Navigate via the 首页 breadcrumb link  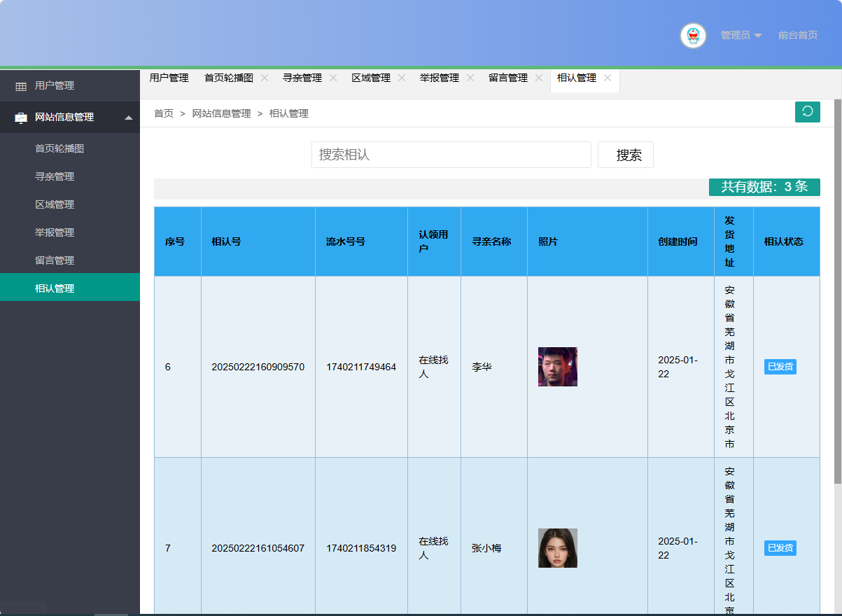click(163, 113)
